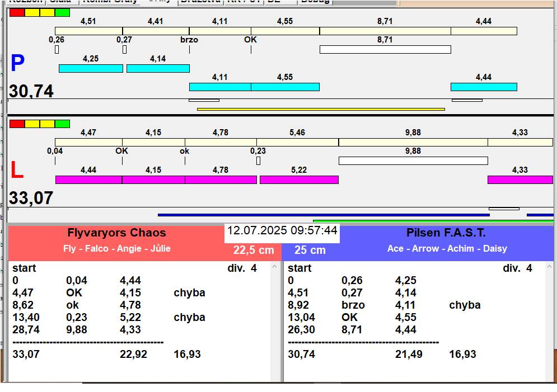Click the 26,30 cell in the Pilsen results
The image size is (557, 392).
(x=301, y=329)
